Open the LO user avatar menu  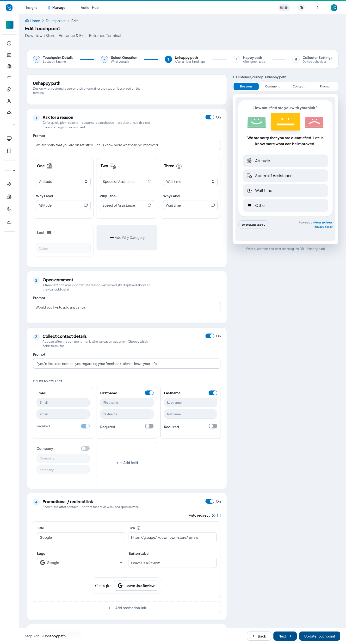tap(334, 8)
